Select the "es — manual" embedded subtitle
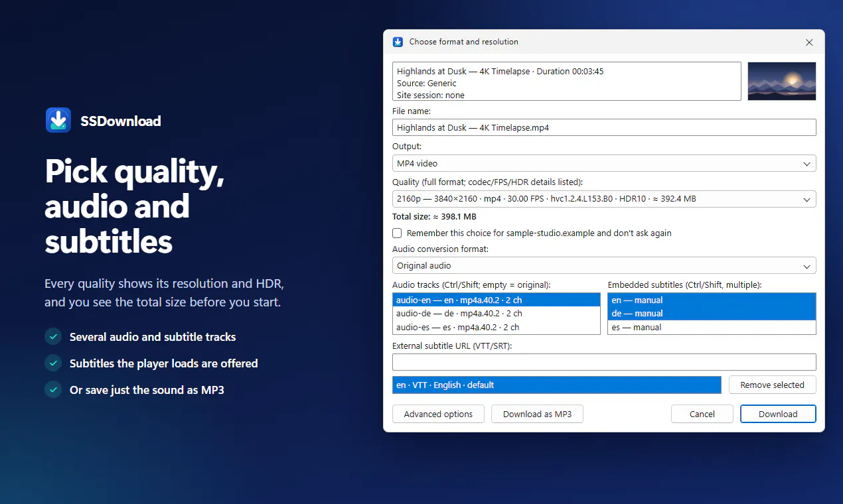843x504 pixels. click(x=712, y=328)
